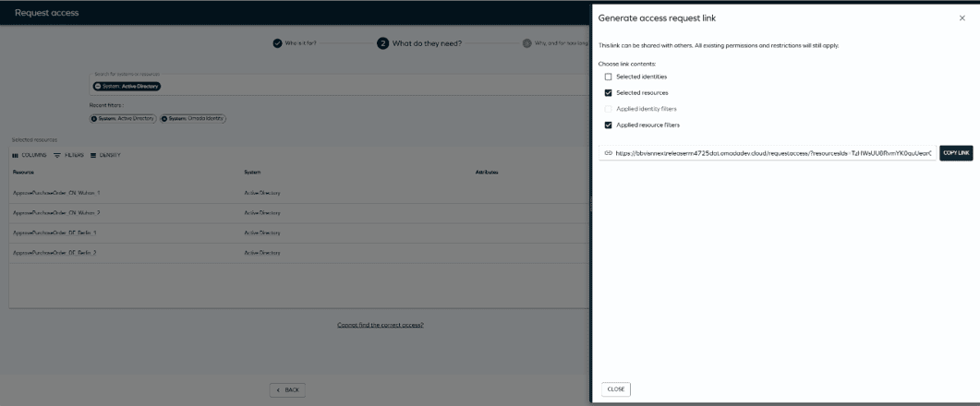The width and height of the screenshot is (980, 406).
Task: Sort by the Resource column header
Action: (x=24, y=172)
